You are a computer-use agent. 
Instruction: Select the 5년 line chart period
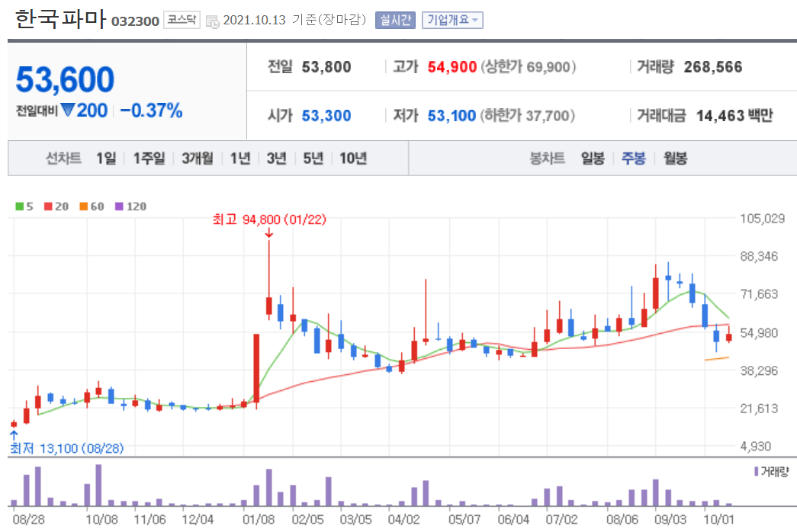[x=313, y=159]
